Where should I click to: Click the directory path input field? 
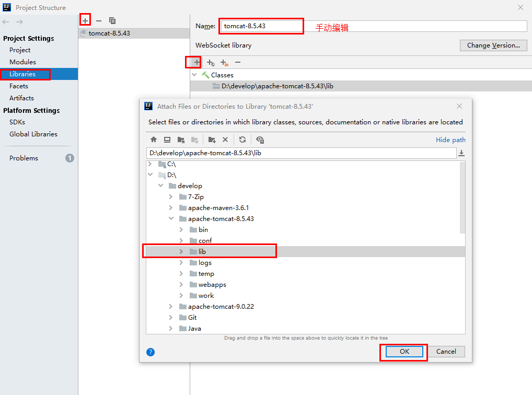click(x=302, y=153)
